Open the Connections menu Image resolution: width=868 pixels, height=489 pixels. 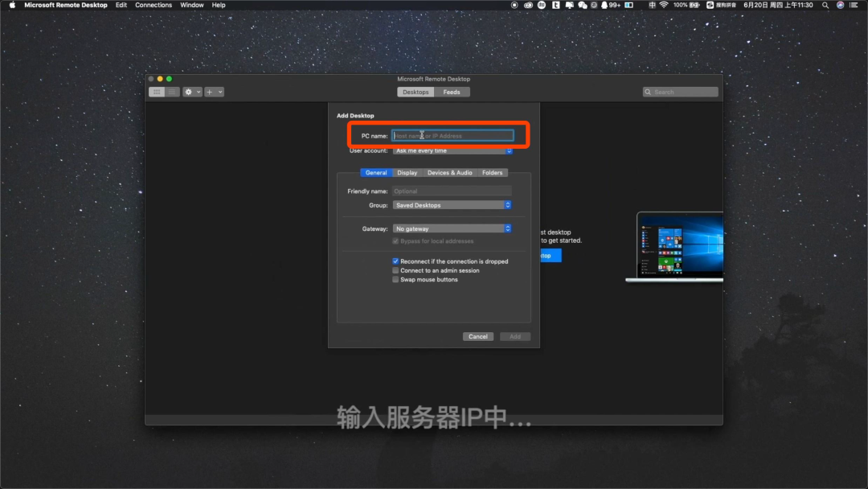154,5
